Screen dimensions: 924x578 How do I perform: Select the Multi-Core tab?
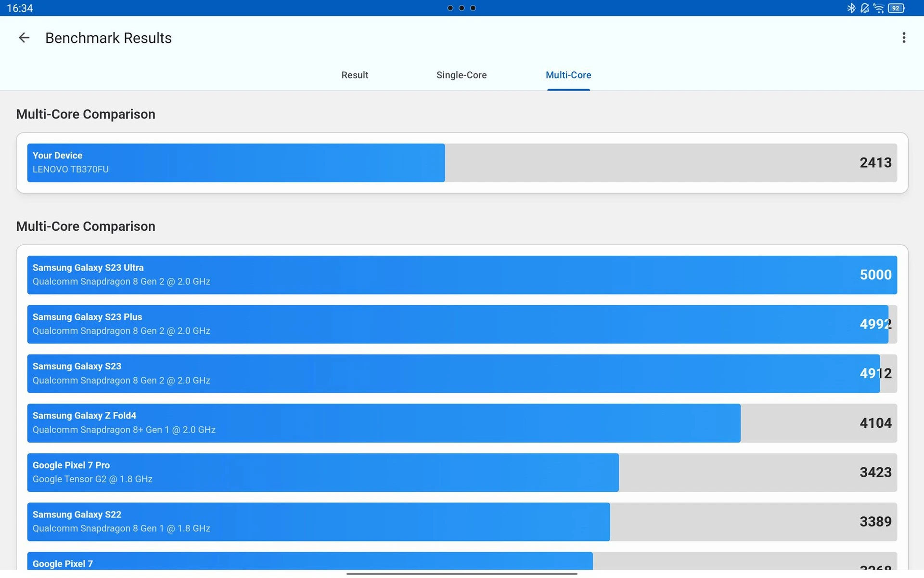568,75
